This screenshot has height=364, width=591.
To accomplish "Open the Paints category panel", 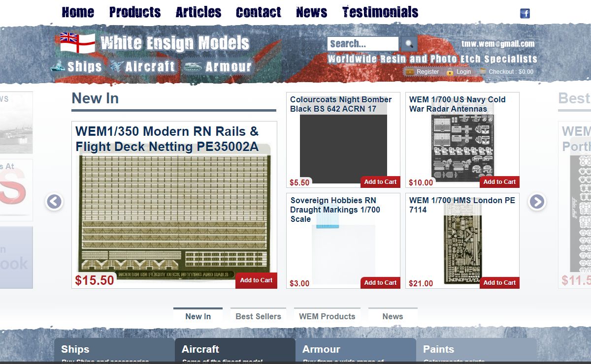I will point(476,350).
